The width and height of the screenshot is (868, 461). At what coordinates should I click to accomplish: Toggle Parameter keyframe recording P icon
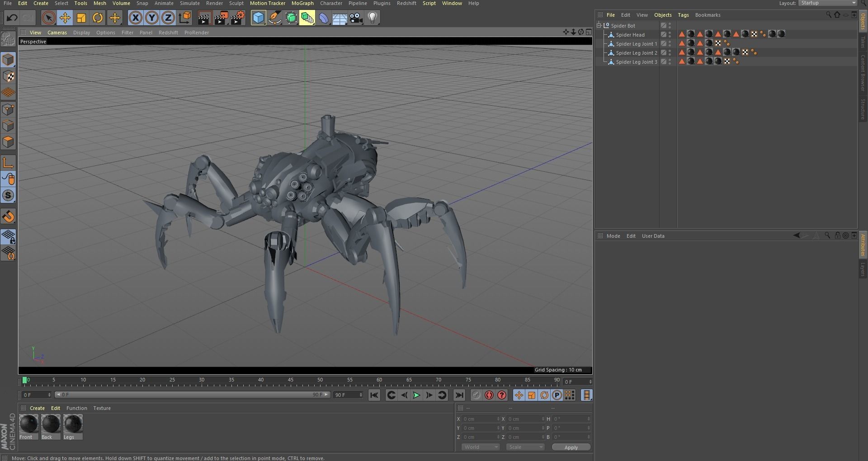click(557, 395)
